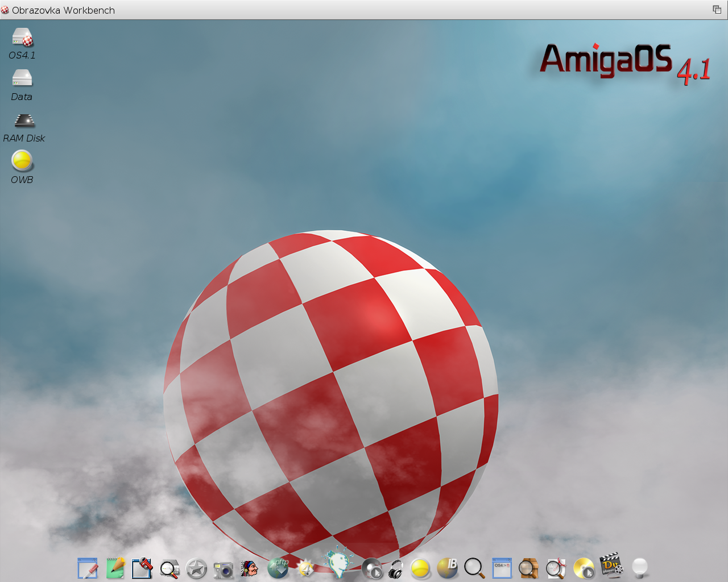Launch DvPlayer clapperboard icon in dock
The width and height of the screenshot is (728, 582).
pyautogui.click(x=611, y=566)
